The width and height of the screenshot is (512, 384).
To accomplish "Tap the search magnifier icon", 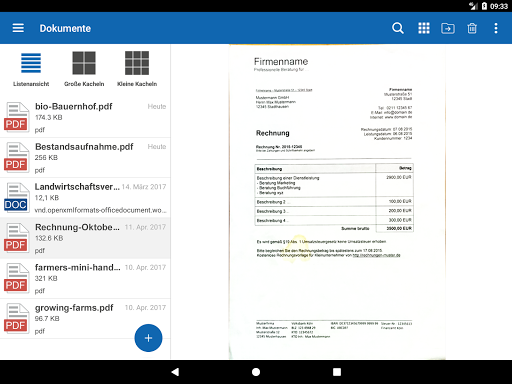I will tap(398, 28).
